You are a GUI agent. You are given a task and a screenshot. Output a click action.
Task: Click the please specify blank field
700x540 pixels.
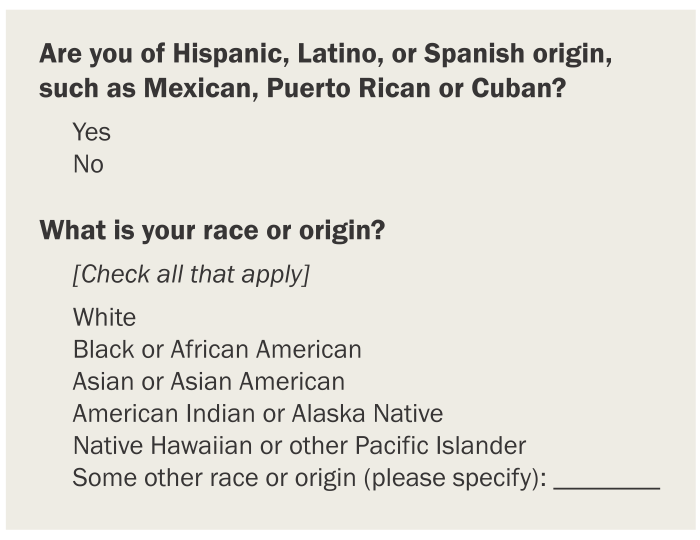click(607, 480)
